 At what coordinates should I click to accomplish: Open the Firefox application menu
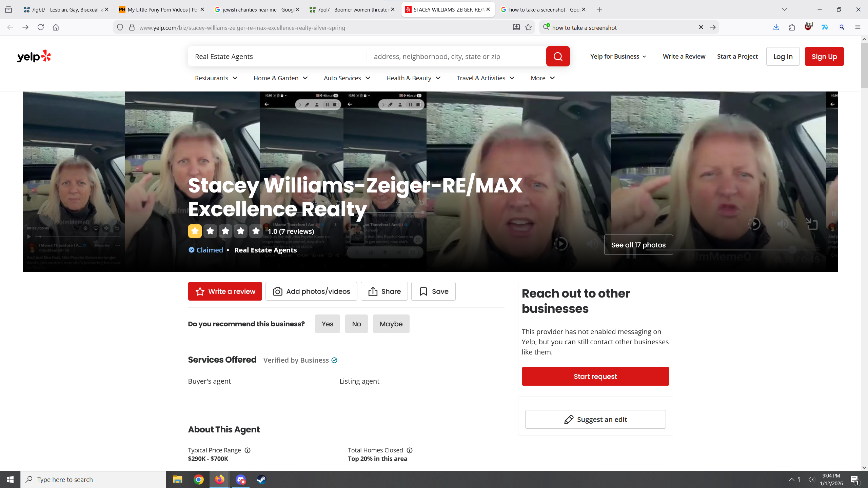tap(858, 27)
